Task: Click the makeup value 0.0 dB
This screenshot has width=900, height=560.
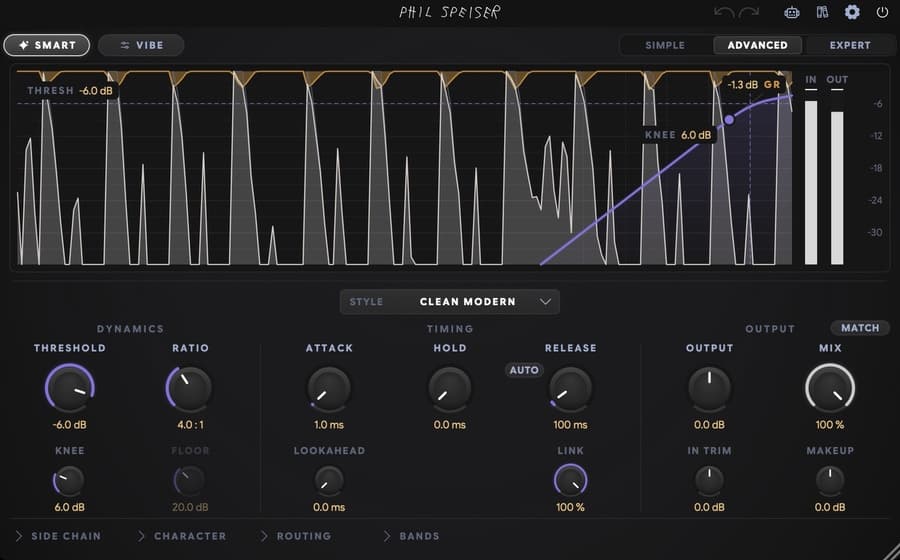Action: (x=830, y=507)
